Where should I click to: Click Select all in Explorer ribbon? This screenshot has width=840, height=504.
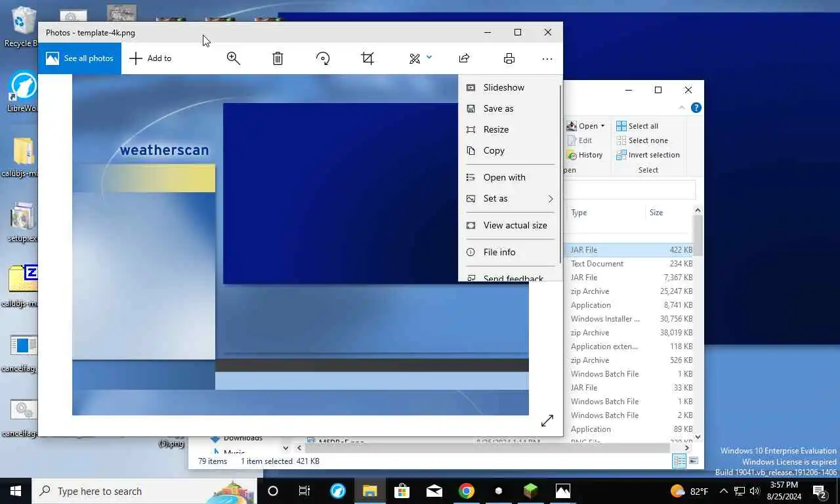637,126
